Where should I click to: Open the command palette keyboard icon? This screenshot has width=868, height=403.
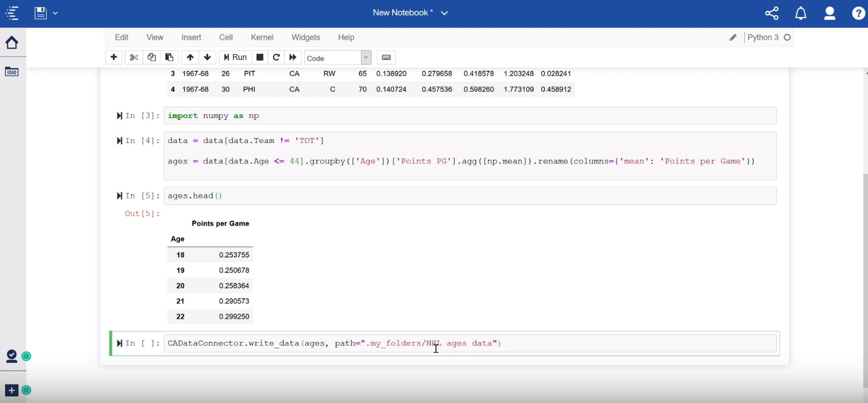pos(386,58)
